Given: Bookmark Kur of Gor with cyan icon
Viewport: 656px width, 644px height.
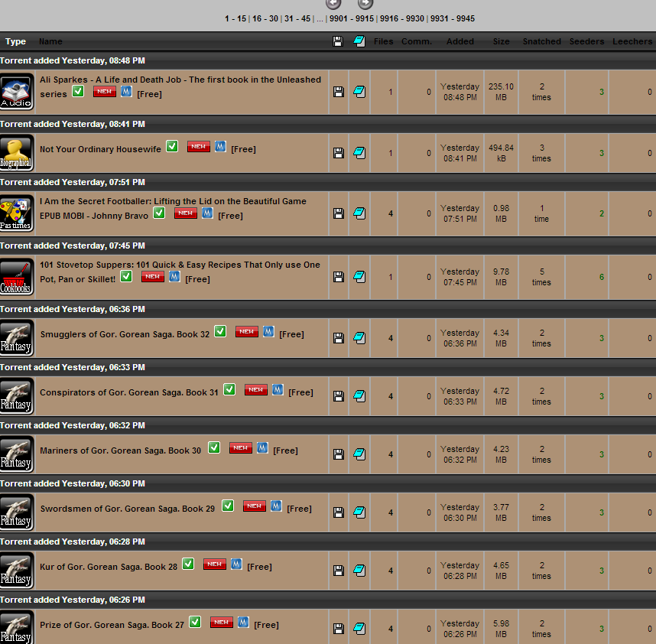Looking at the screenshot, I should point(359,571).
